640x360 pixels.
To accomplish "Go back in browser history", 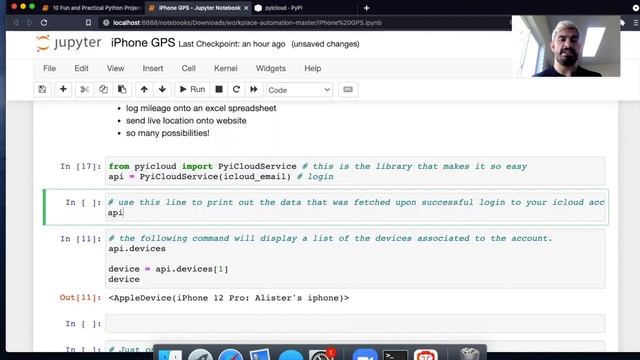I will tap(16, 23).
